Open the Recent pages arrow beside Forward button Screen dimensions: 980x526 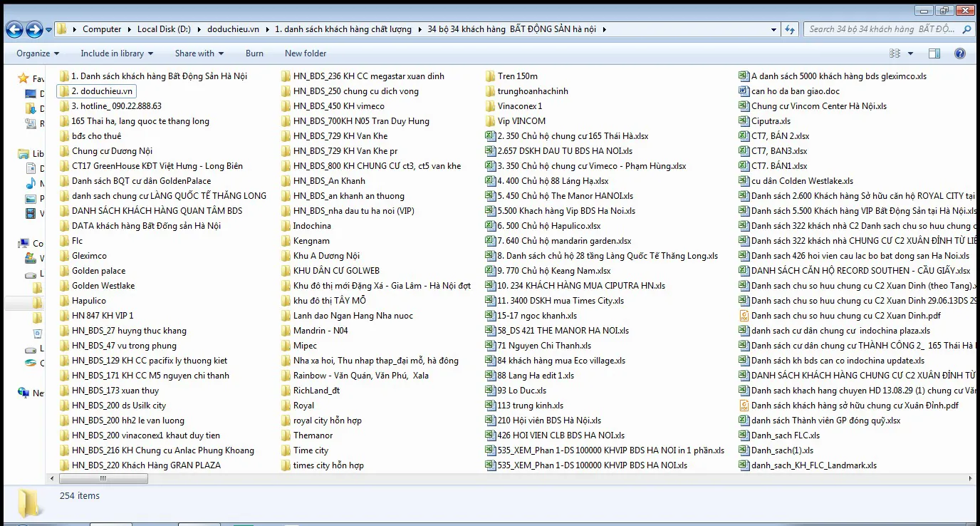point(49,29)
